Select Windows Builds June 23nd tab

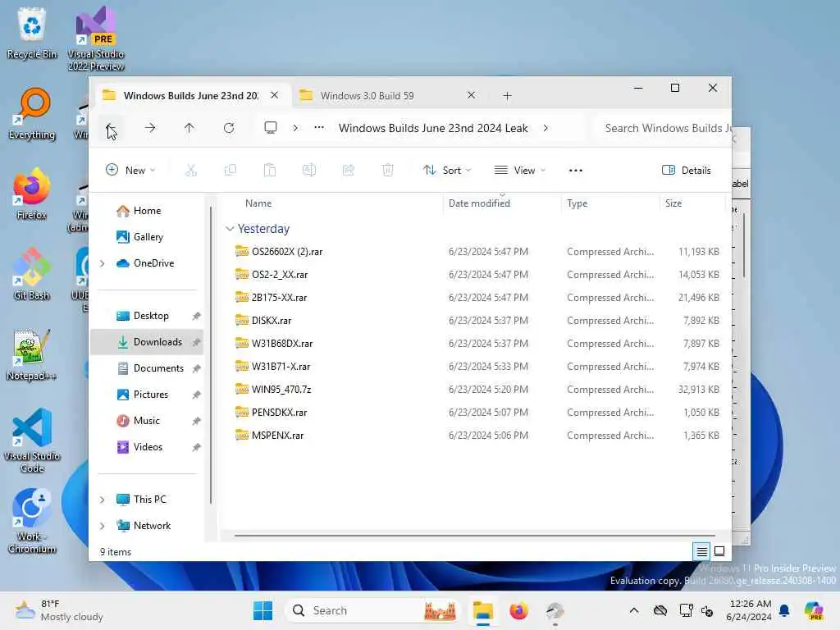[x=191, y=95]
